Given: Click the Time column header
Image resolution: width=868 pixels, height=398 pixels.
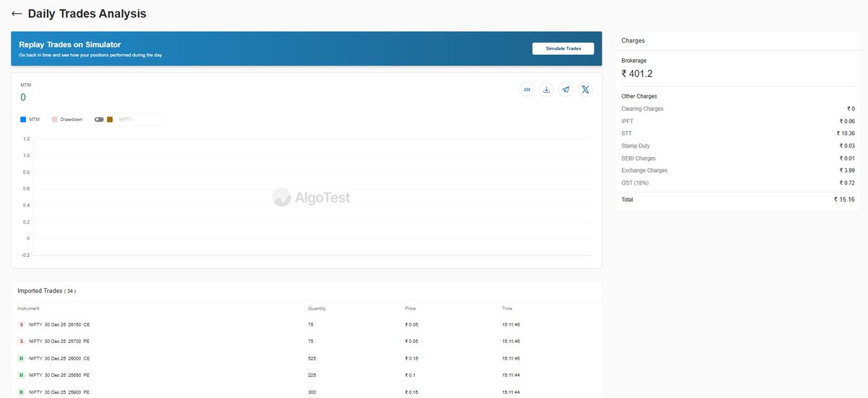Looking at the screenshot, I should coord(507,308).
